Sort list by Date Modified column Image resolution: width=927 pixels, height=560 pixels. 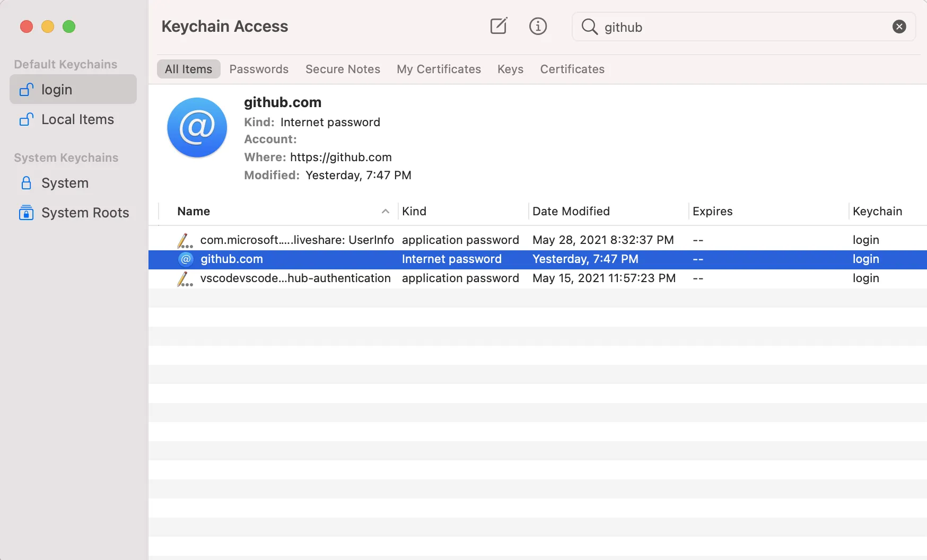click(571, 211)
